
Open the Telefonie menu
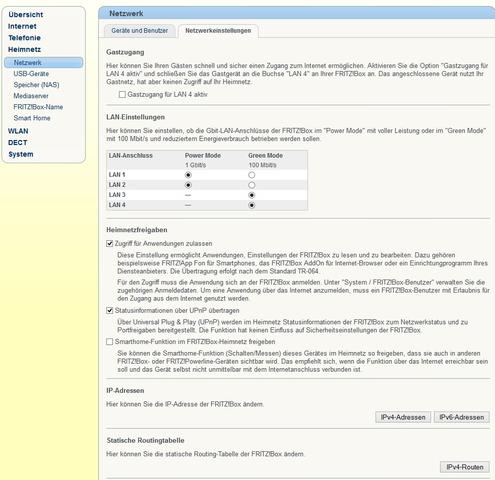click(24, 38)
